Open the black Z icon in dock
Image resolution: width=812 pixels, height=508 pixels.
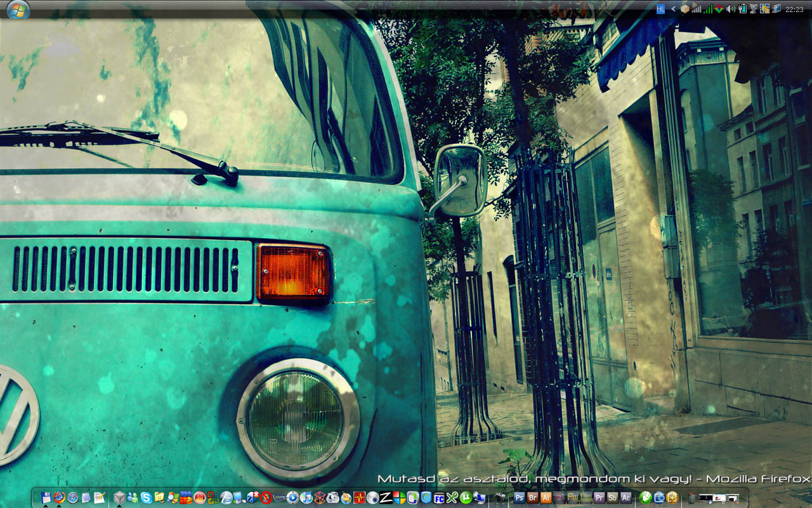[x=386, y=497]
